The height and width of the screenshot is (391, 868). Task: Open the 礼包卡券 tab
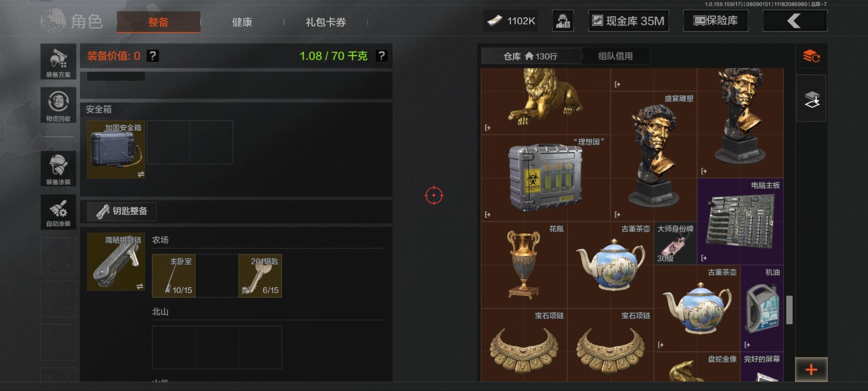[x=325, y=22]
